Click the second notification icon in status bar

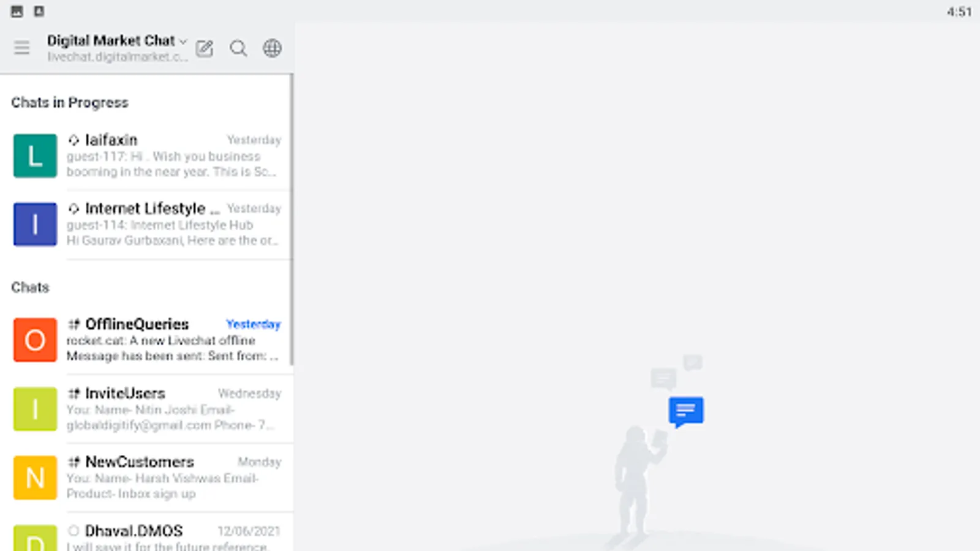[x=39, y=12]
